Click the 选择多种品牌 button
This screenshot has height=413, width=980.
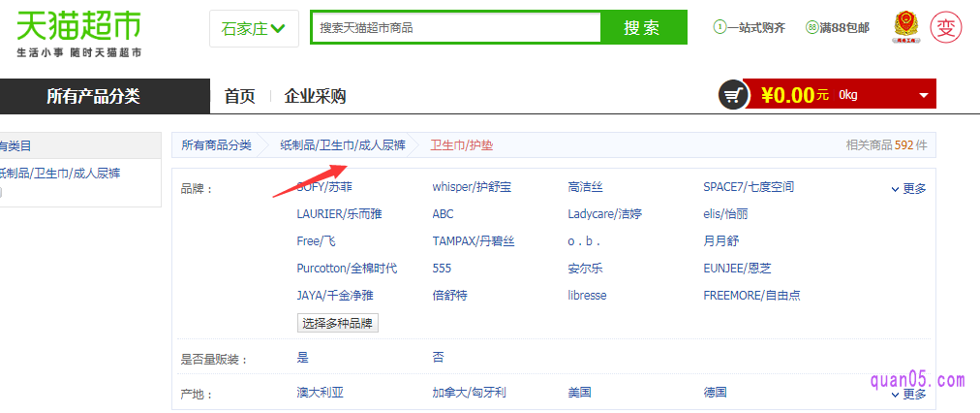pyautogui.click(x=338, y=324)
